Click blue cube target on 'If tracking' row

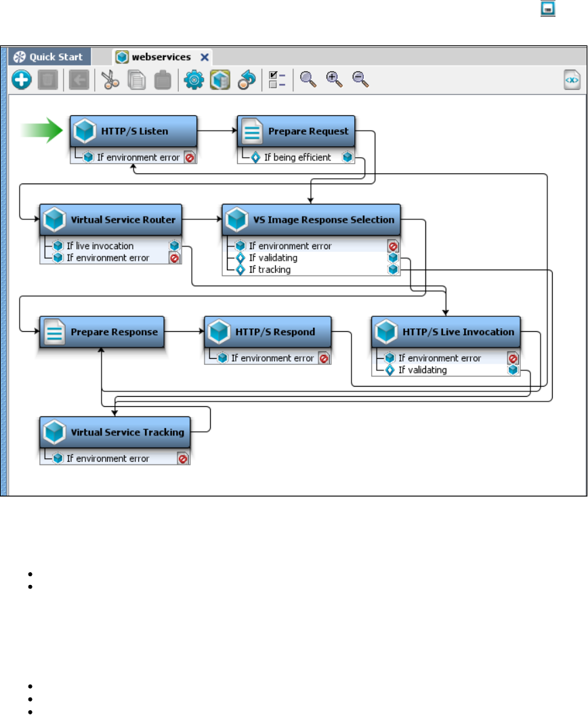coord(393,269)
